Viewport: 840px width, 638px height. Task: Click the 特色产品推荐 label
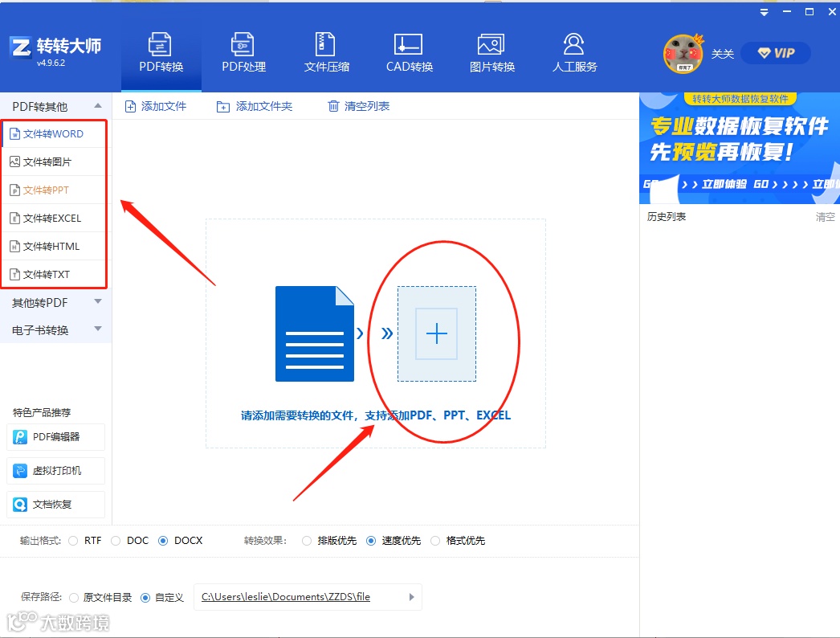[x=42, y=412]
